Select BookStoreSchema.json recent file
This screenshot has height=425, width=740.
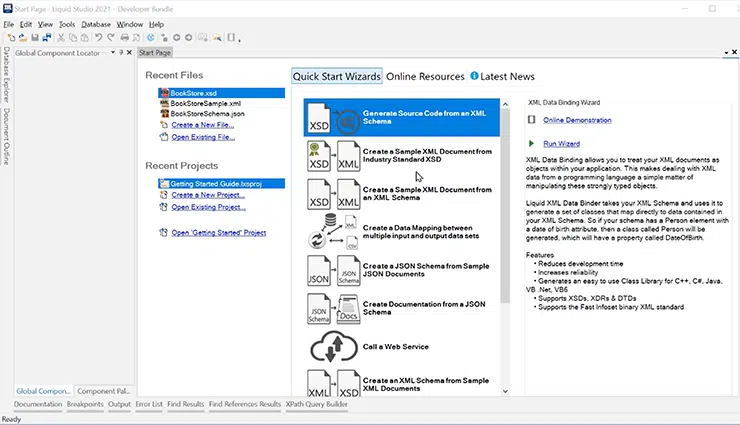pos(207,114)
